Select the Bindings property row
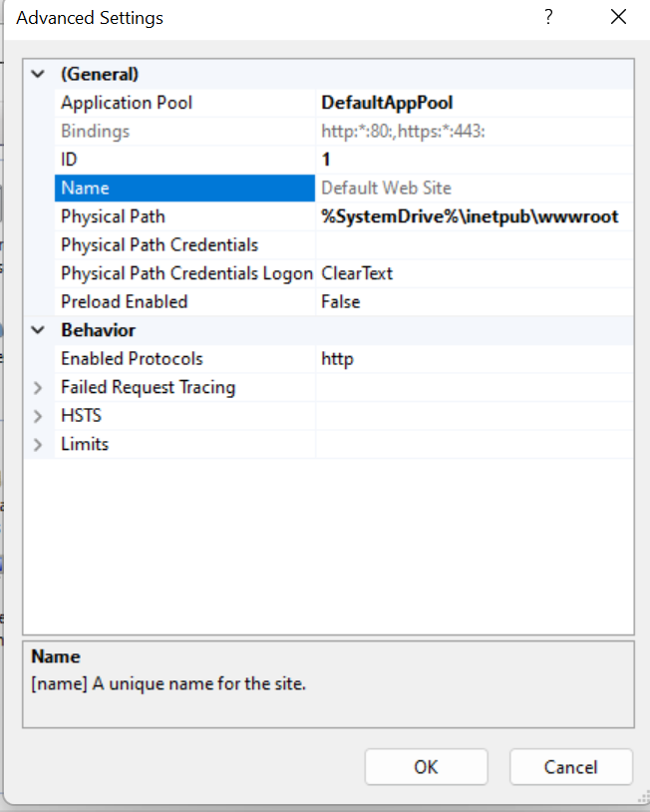Image resolution: width=650 pixels, height=812 pixels. click(96, 131)
